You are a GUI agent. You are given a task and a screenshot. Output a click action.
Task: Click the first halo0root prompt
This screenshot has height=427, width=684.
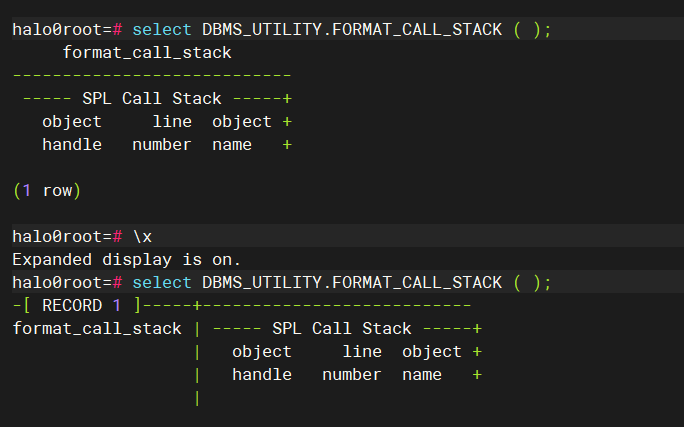pos(67,29)
